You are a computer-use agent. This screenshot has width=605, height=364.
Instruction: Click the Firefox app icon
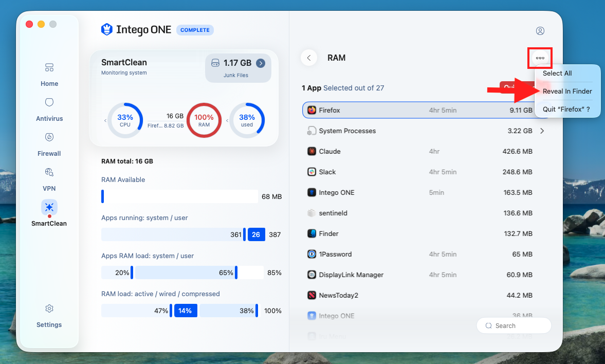[x=312, y=110]
